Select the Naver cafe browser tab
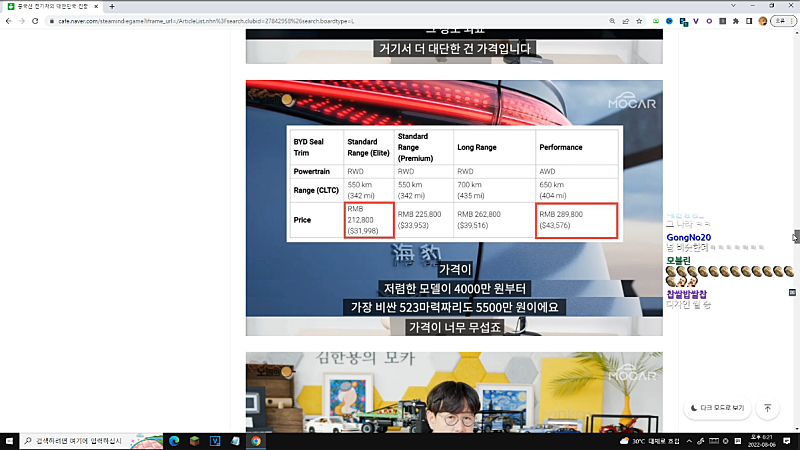Image resolution: width=800 pixels, height=450 pixels. pyautogui.click(x=53, y=6)
